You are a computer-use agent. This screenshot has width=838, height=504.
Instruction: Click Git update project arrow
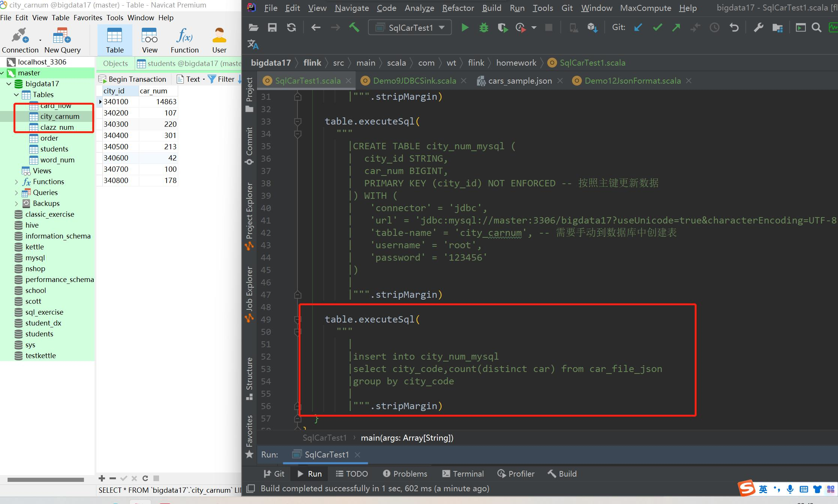(638, 27)
